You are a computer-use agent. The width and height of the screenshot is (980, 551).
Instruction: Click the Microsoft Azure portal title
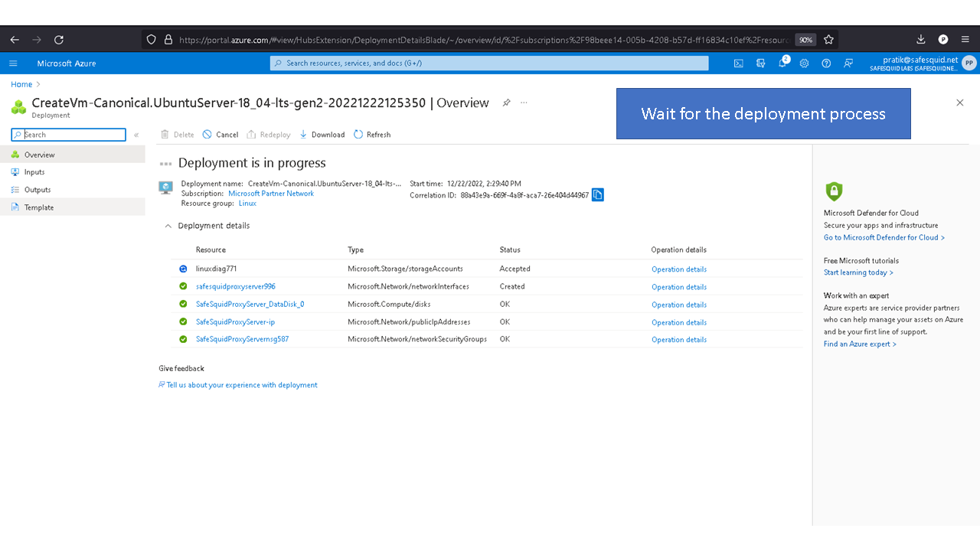67,64
